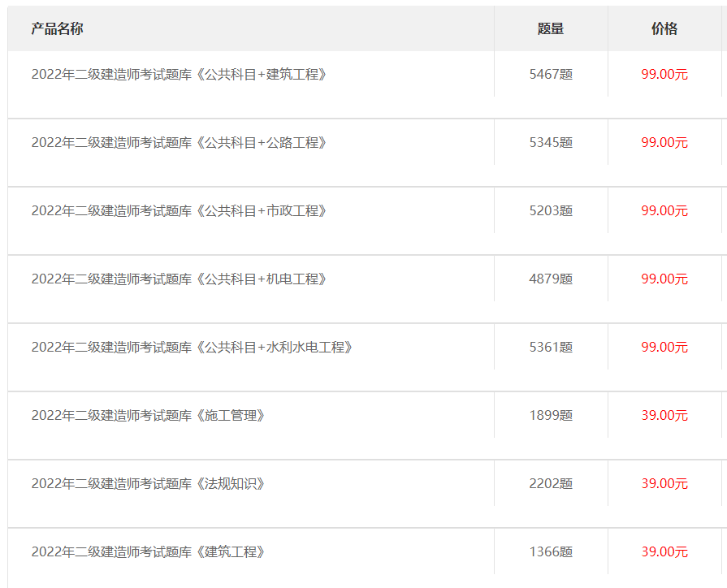
Task: Click the 1899题 quantity cell
Action: (x=551, y=416)
